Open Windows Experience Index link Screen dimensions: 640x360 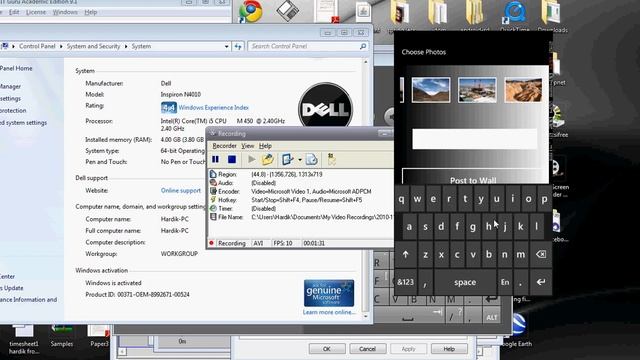coord(213,108)
